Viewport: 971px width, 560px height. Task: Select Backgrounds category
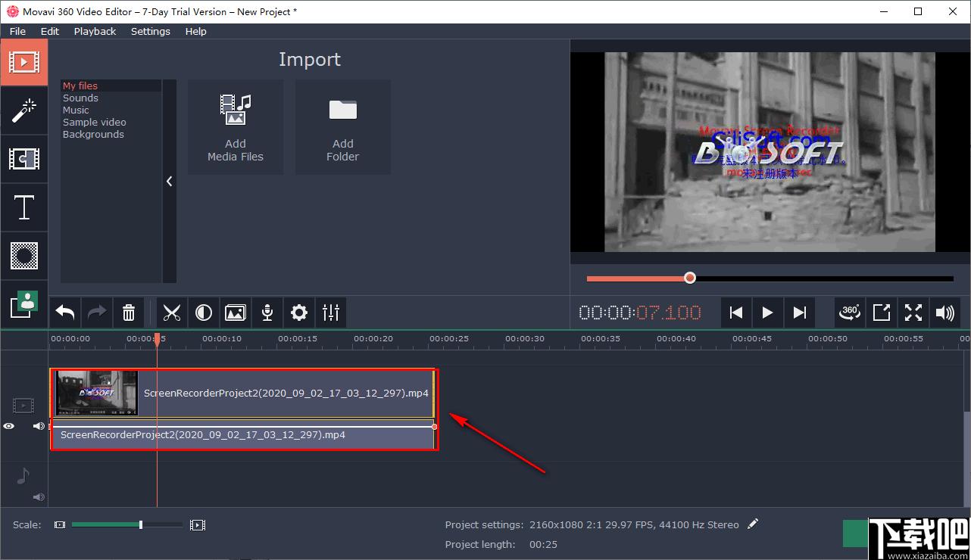pos(111,134)
